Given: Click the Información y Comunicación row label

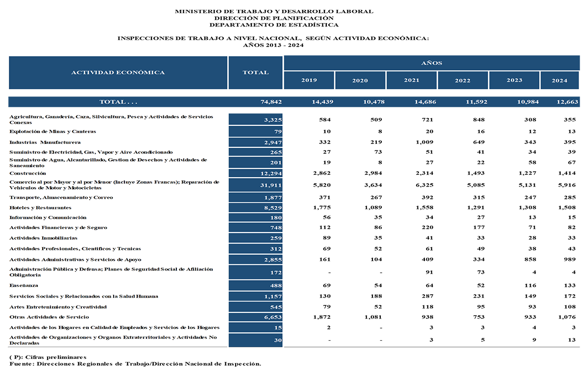Looking at the screenshot, I should [x=48, y=217].
